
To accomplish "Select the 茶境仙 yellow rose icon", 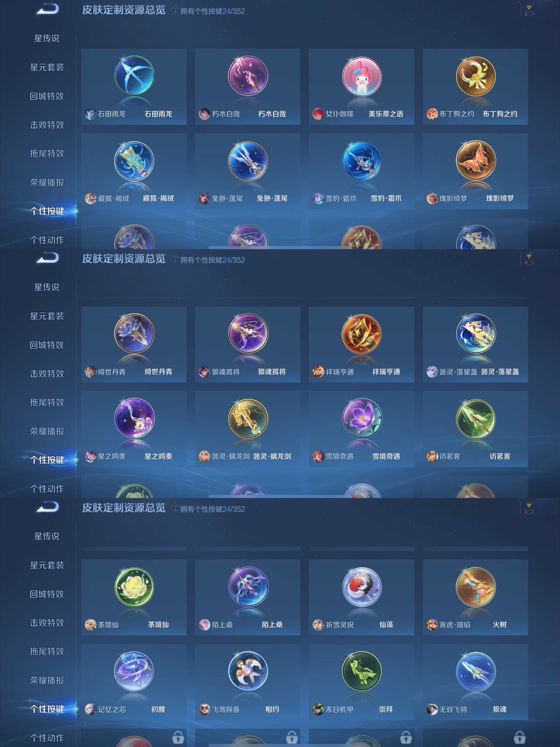I will (134, 587).
